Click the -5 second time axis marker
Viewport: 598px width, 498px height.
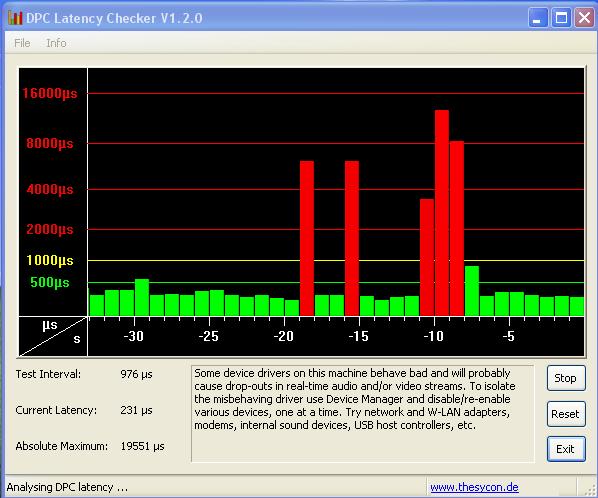(508, 336)
